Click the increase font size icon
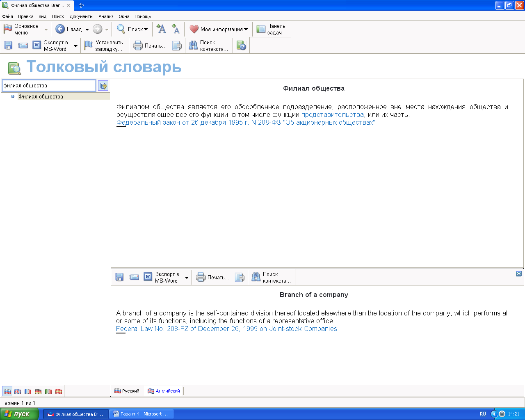 click(162, 29)
